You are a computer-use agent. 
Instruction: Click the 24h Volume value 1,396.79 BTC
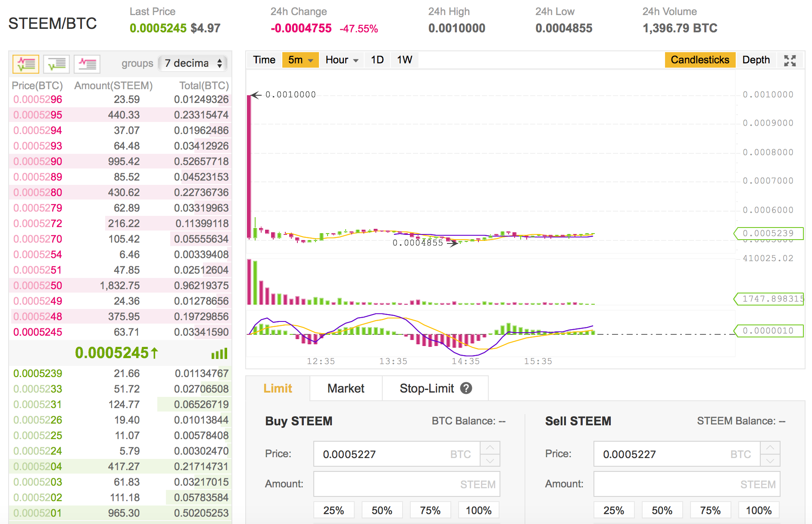pyautogui.click(x=680, y=28)
